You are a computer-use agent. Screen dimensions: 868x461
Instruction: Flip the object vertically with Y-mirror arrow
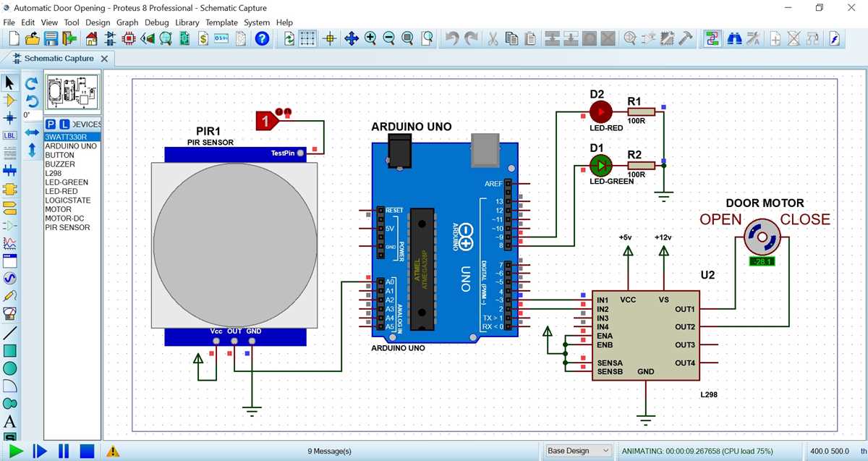coord(32,151)
